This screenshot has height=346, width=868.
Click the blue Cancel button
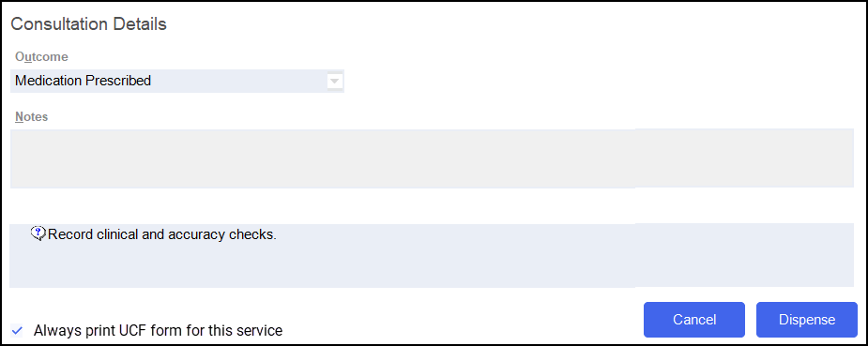(694, 320)
